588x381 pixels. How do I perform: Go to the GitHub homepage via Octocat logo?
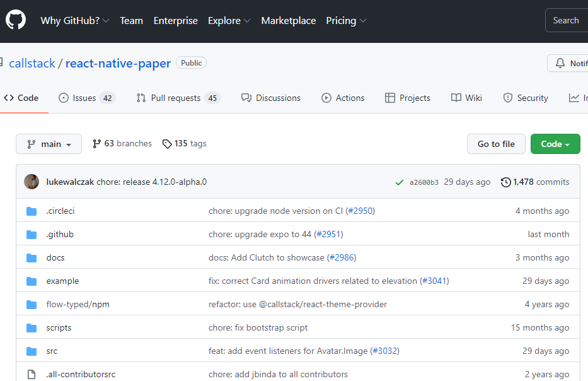tap(16, 20)
